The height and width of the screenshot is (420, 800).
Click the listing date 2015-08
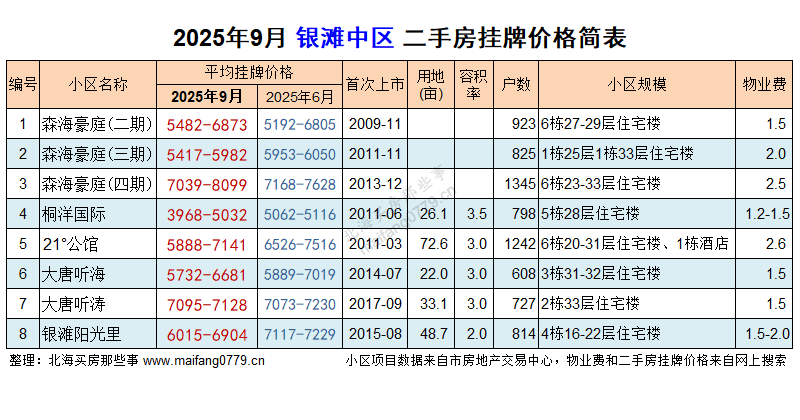click(x=375, y=334)
